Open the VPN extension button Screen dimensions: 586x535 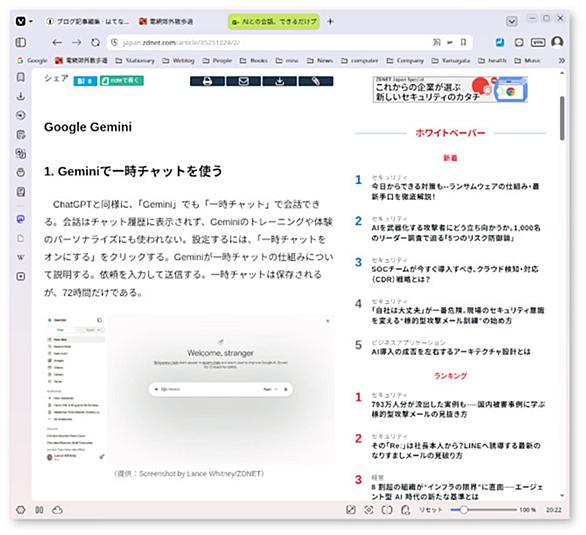(538, 42)
